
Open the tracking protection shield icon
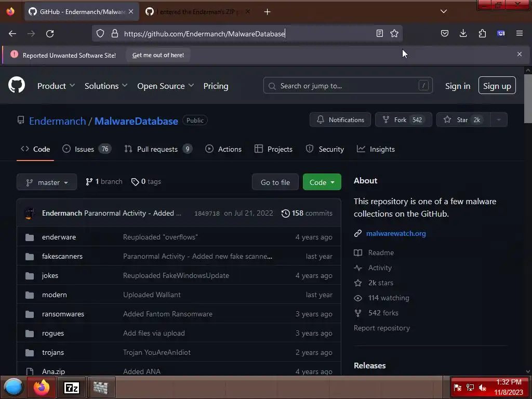point(100,33)
